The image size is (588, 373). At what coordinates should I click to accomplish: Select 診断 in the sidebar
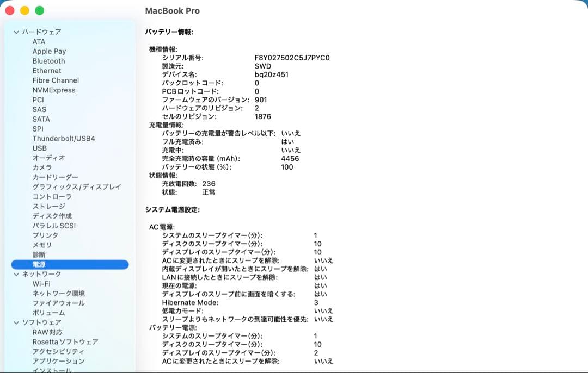click(x=39, y=254)
